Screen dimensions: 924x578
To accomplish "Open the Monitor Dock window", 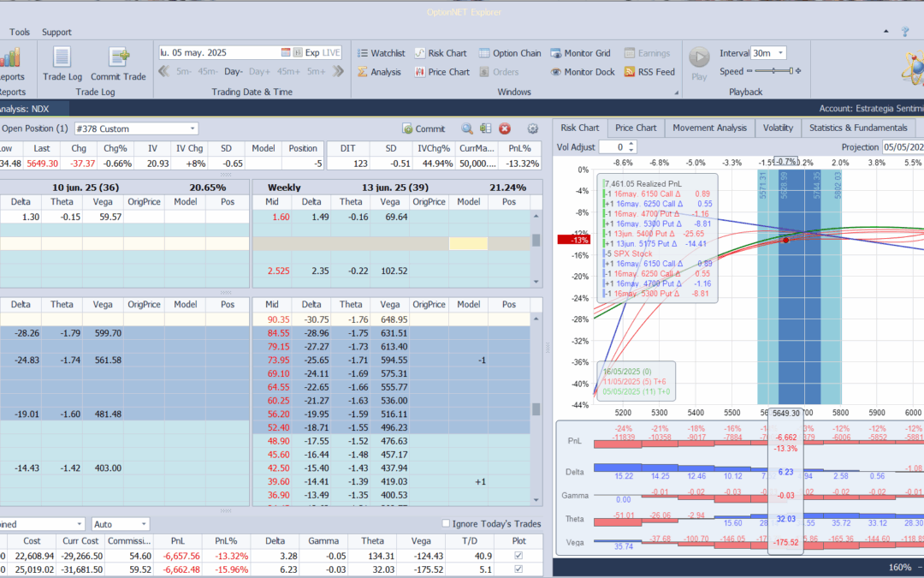I will coord(583,72).
